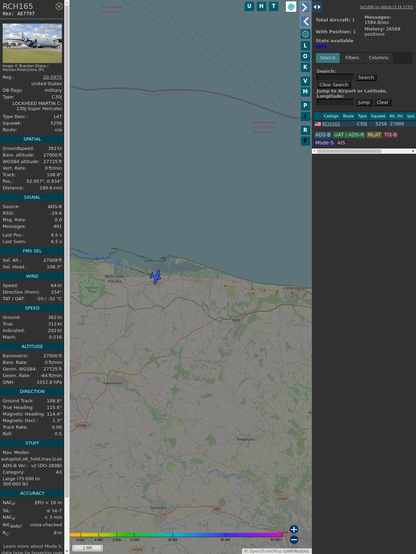Zoom out with the minus map button
The height and width of the screenshot is (554, 416).
click(x=294, y=540)
